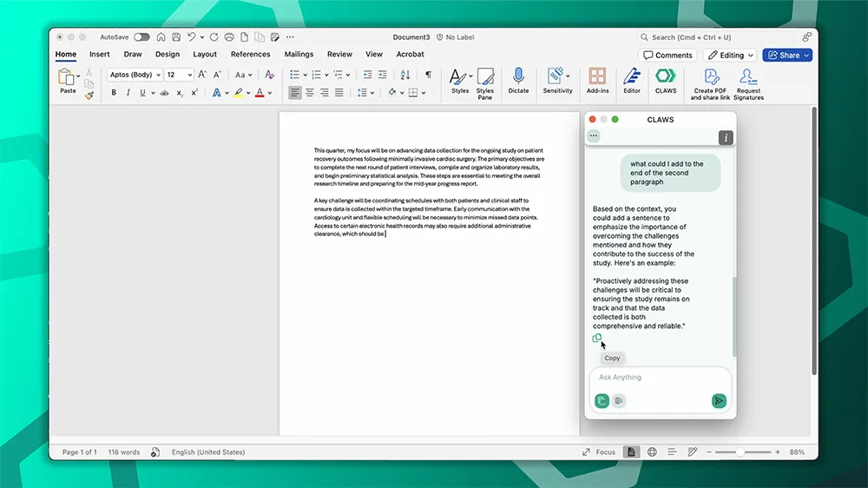Open the Insert ribbon tab
This screenshot has height=488, width=868.
[x=100, y=55]
